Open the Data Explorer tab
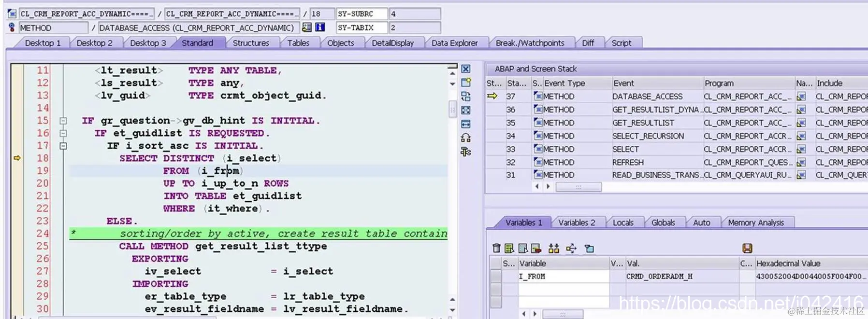The image size is (868, 319). [454, 43]
